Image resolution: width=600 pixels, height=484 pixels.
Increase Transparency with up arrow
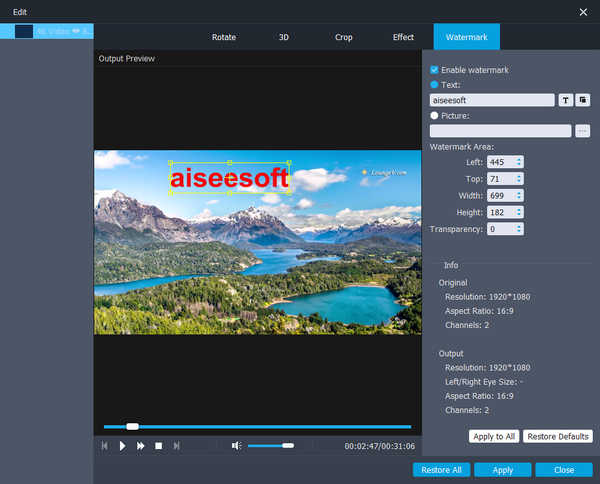pos(519,227)
